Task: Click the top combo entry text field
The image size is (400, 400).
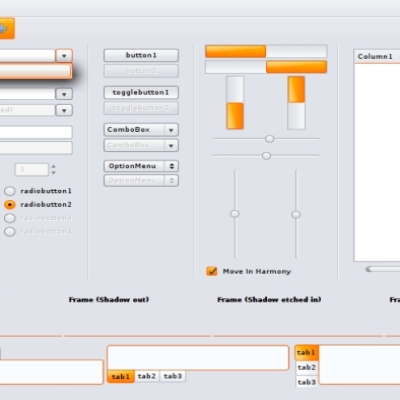Action: (x=27, y=56)
